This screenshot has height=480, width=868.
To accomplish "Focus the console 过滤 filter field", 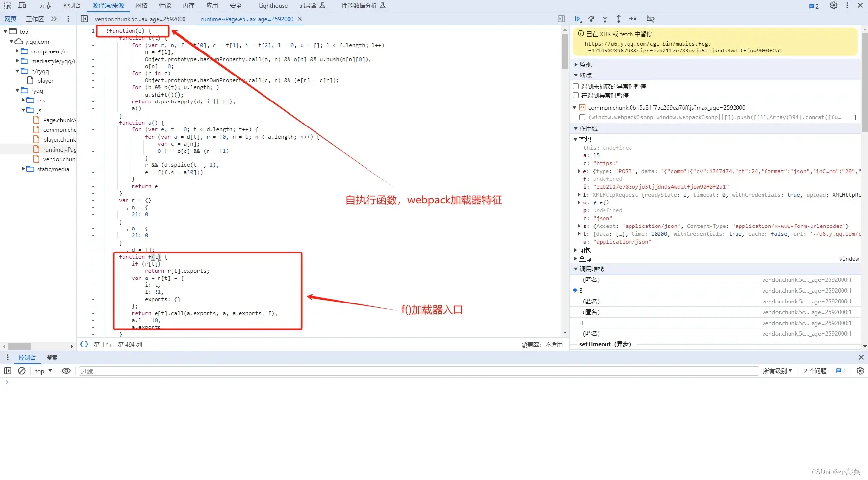I will 419,371.
